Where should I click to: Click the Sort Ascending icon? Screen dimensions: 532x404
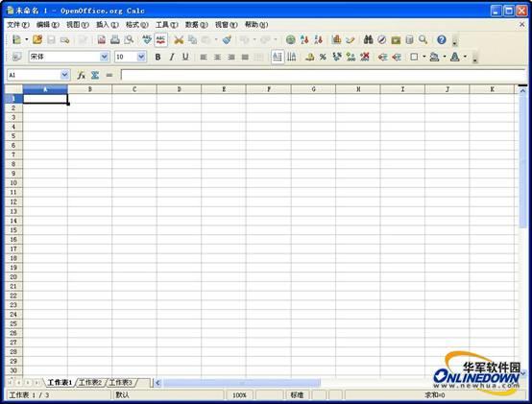[304, 39]
